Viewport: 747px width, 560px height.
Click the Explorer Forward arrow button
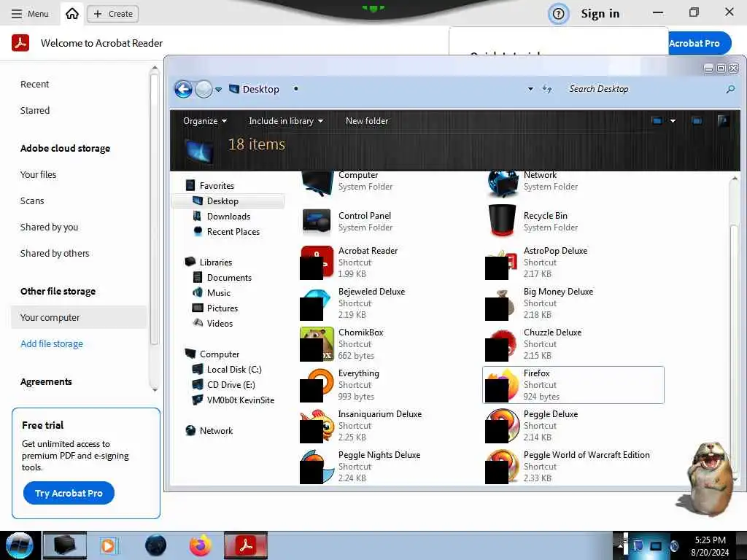[x=204, y=89]
